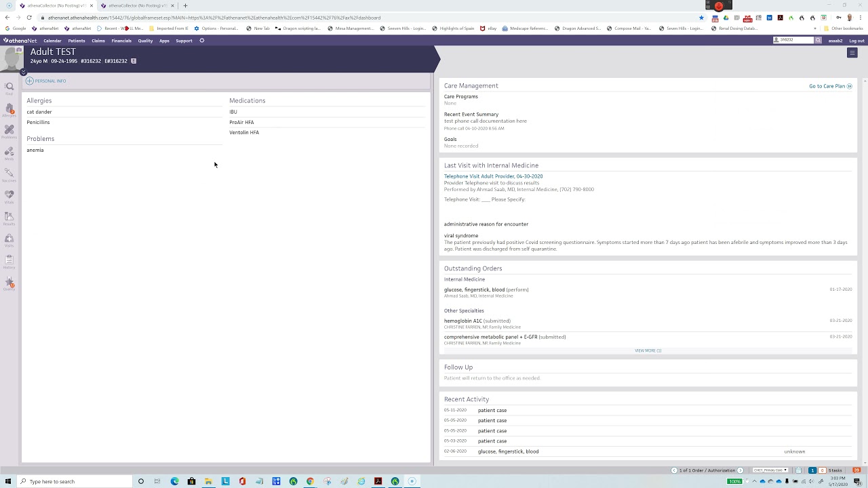Open the History clipboard icon in sidebar
The height and width of the screenshot is (488, 868).
9,262
